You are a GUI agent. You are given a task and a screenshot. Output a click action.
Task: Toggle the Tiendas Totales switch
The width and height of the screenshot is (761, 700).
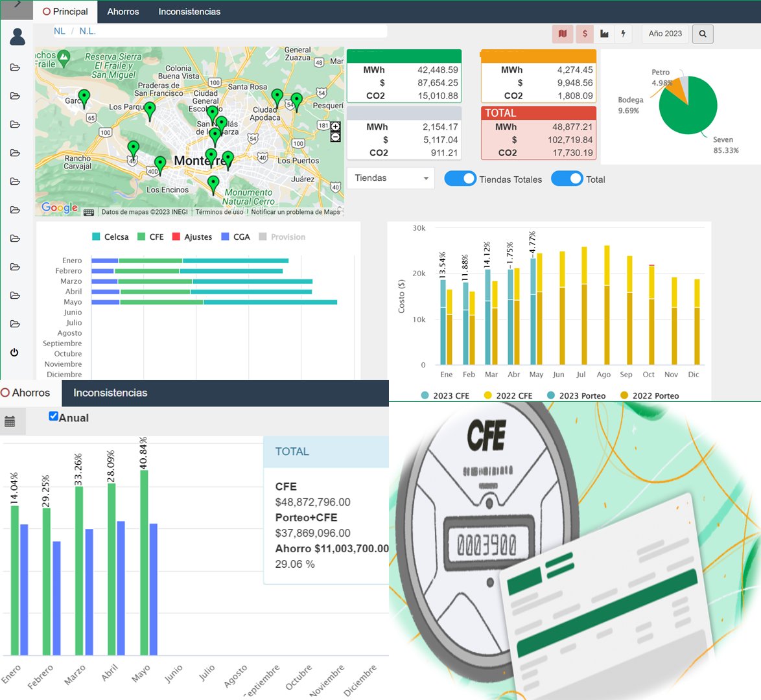coord(460,179)
